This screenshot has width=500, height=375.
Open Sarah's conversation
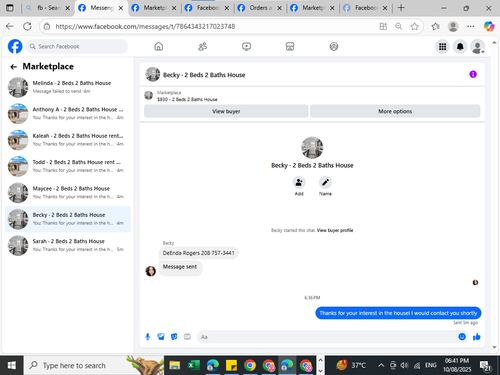(68, 245)
